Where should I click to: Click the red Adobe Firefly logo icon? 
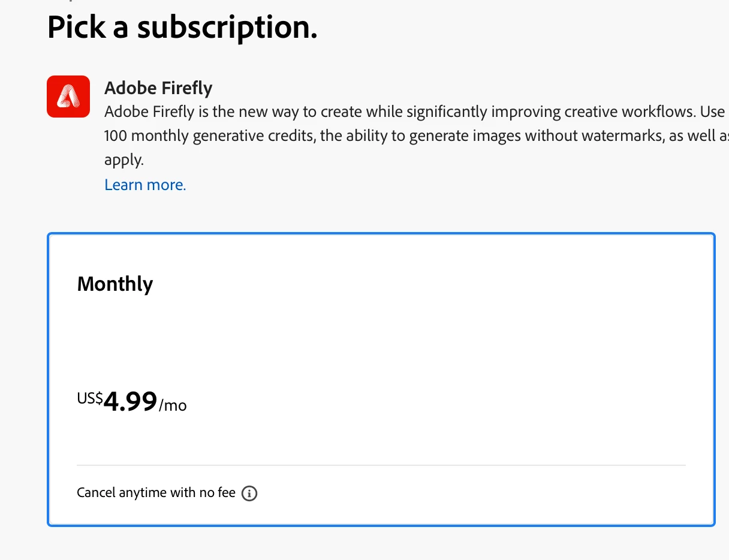pos(68,97)
